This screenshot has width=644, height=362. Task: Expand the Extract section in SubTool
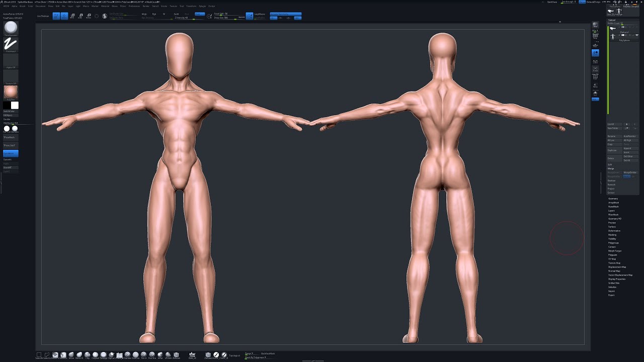click(611, 193)
